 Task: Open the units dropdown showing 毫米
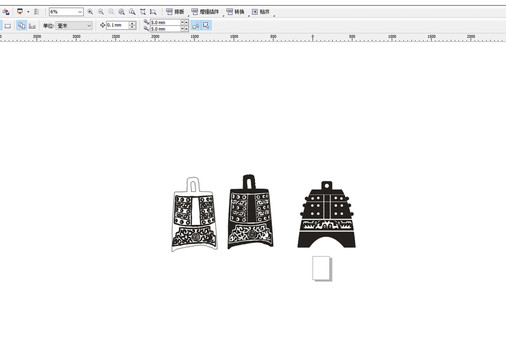click(x=74, y=25)
